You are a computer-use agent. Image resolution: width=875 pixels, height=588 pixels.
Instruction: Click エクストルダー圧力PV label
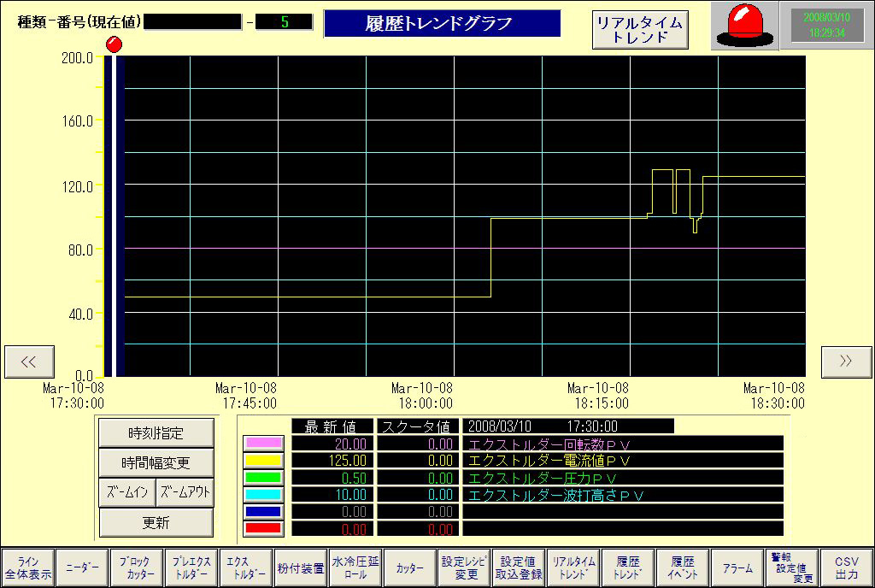point(542,478)
